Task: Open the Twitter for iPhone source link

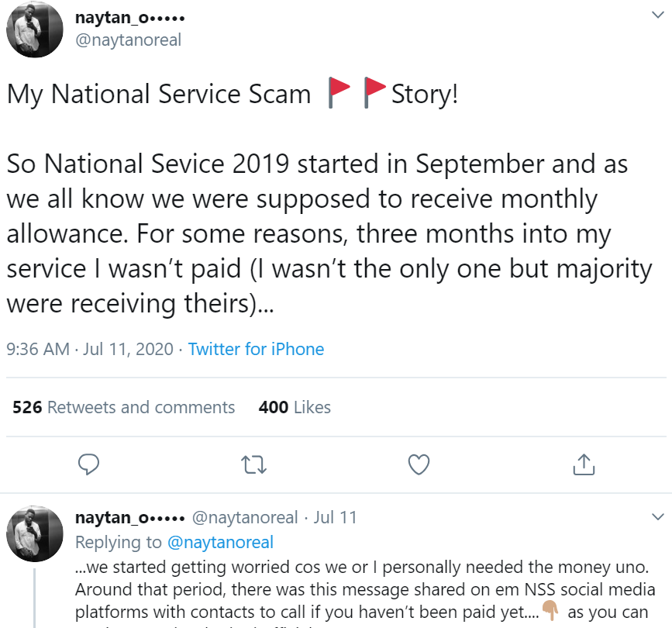Action: (256, 349)
